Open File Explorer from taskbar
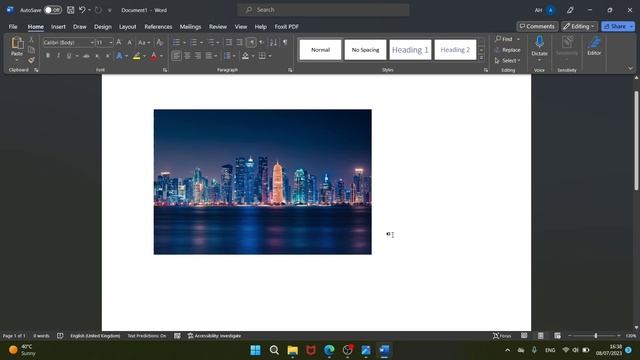 [293, 350]
